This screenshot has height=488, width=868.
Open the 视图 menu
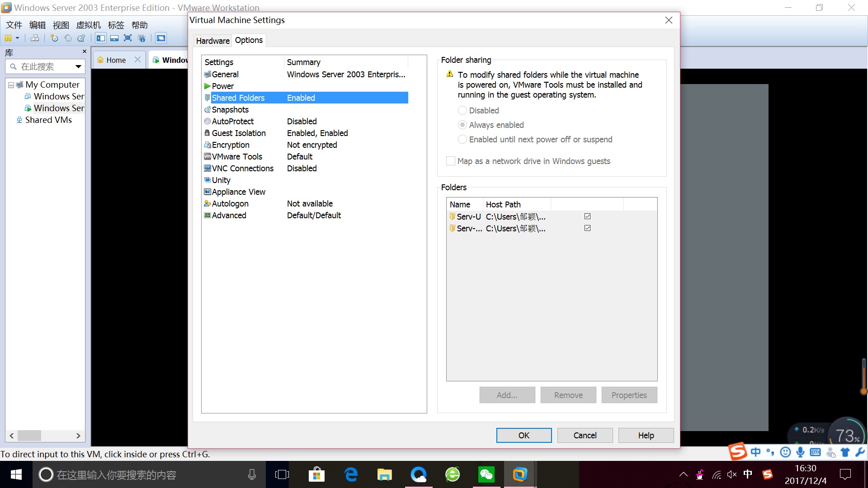click(x=61, y=25)
